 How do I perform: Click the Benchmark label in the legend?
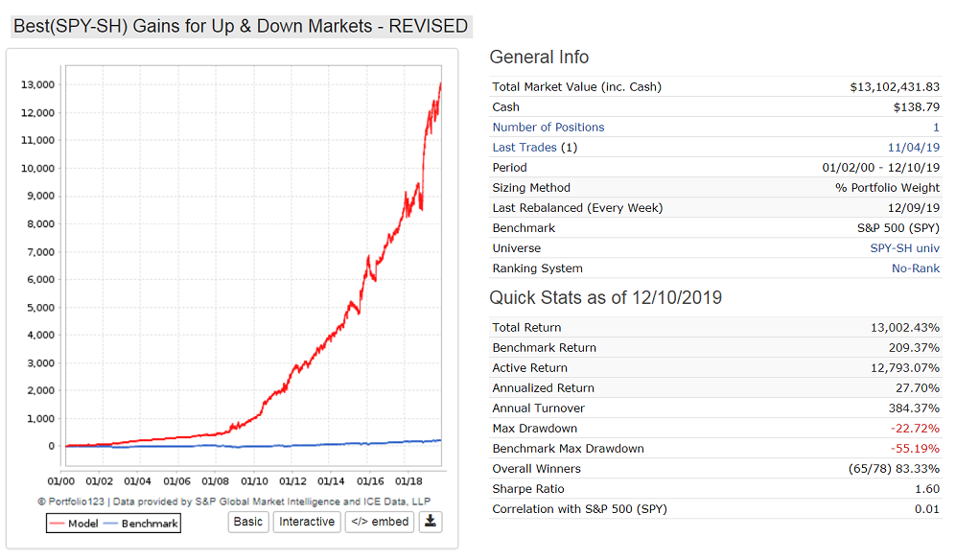pos(150,524)
